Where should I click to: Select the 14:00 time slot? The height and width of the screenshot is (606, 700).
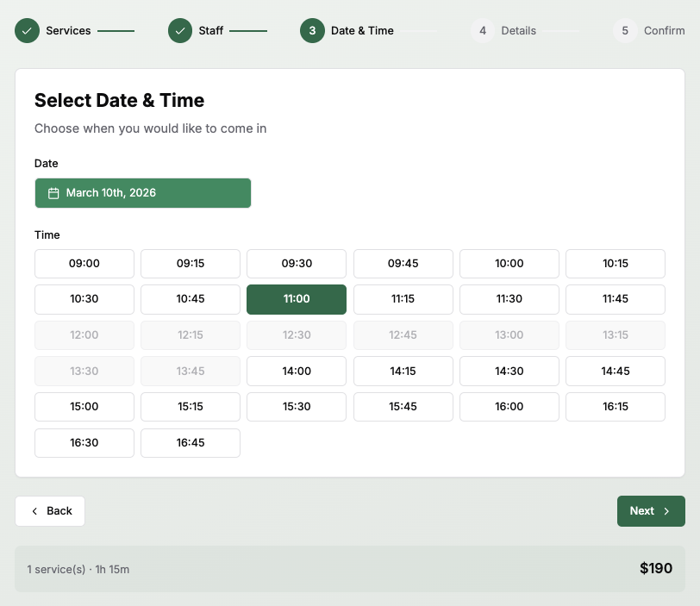297,371
